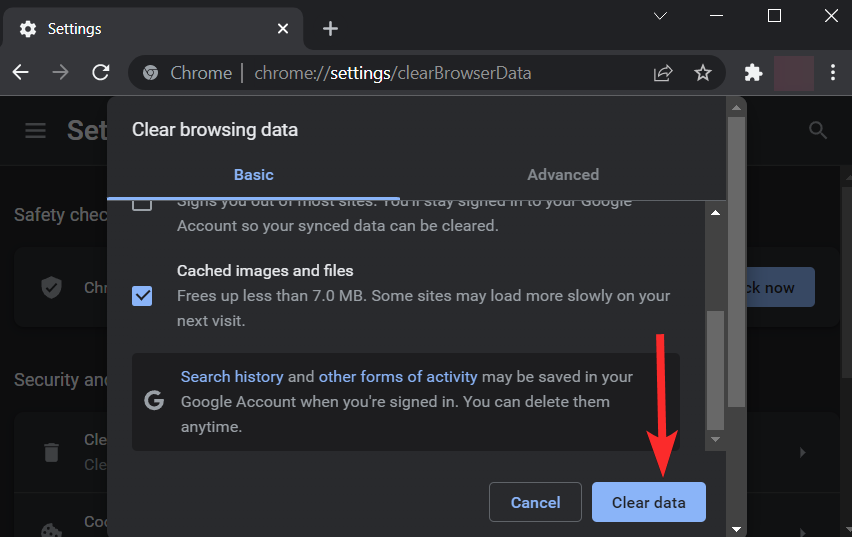Open a new tab with plus icon
This screenshot has width=852, height=537.
click(330, 28)
